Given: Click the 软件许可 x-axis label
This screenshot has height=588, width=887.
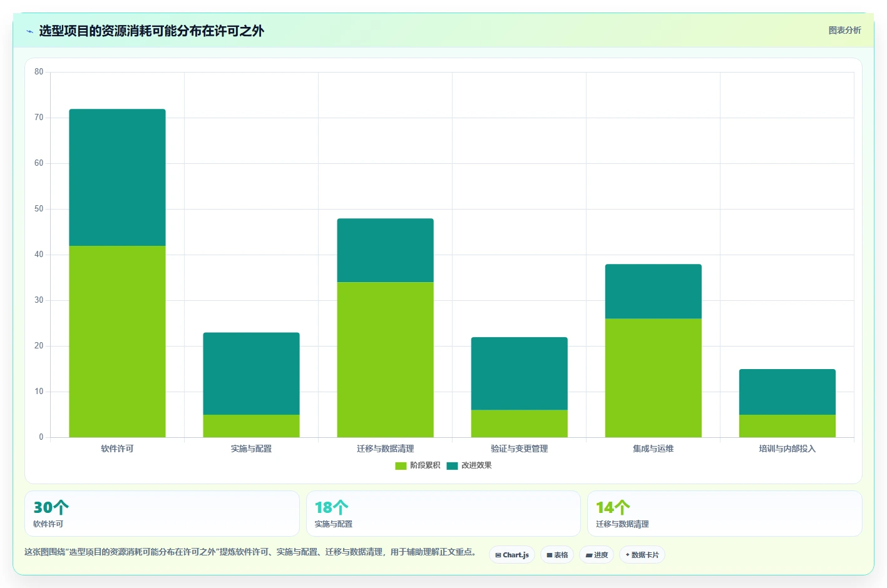Looking at the screenshot, I should tap(117, 449).
